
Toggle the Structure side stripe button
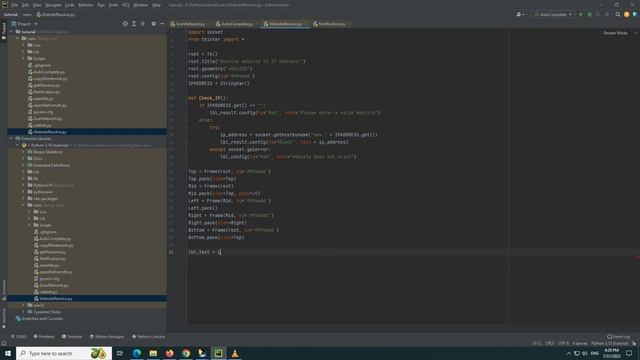click(4, 290)
